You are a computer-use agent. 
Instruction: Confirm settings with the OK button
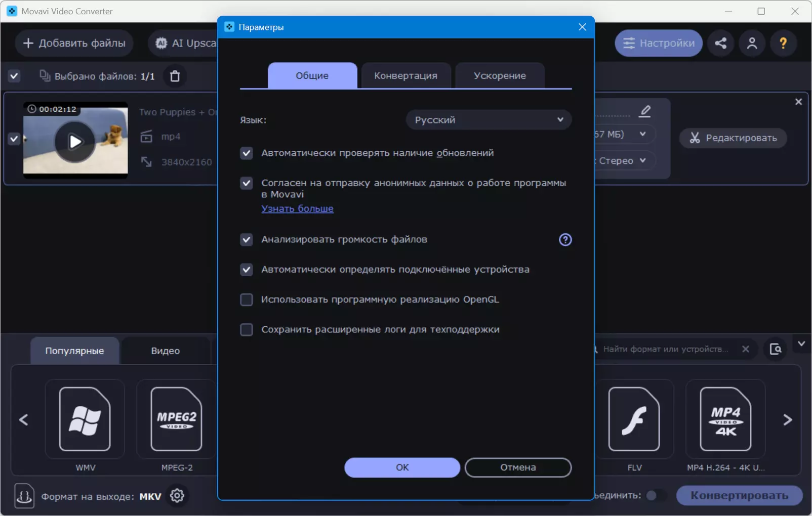point(402,467)
